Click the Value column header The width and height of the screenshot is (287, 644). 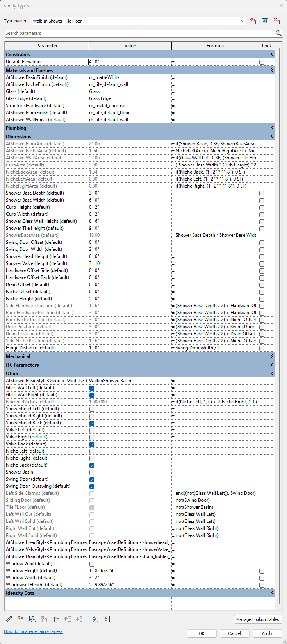130,46
